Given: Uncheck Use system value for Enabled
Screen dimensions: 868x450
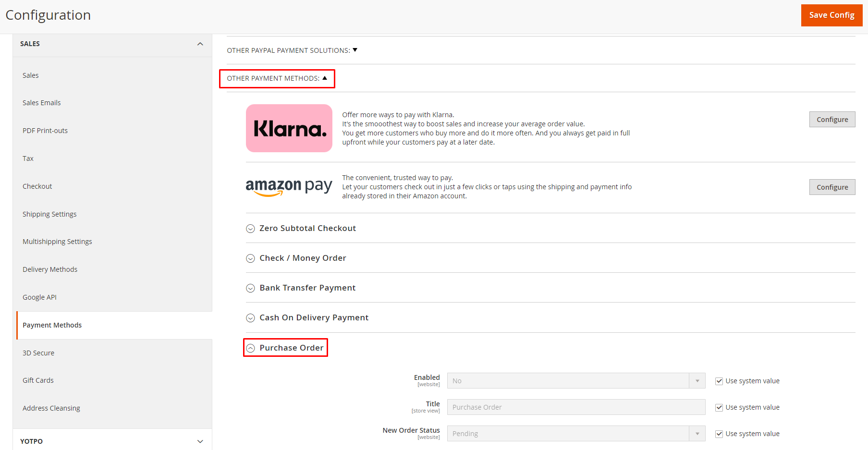Looking at the screenshot, I should click(719, 381).
